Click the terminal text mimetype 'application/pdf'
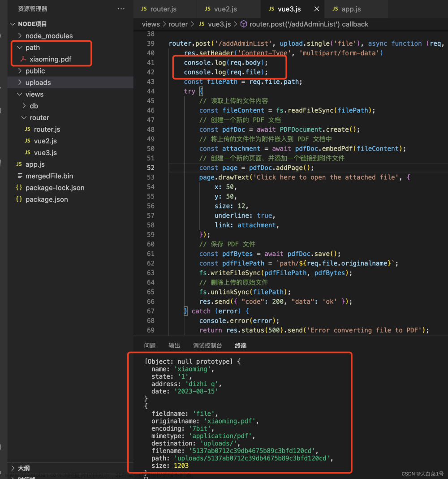 [203, 436]
